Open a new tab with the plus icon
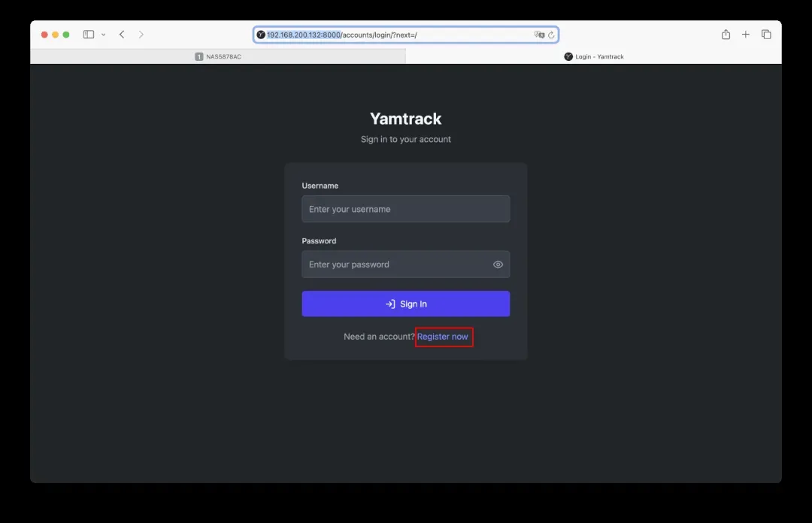The width and height of the screenshot is (812, 523). pyautogui.click(x=746, y=35)
